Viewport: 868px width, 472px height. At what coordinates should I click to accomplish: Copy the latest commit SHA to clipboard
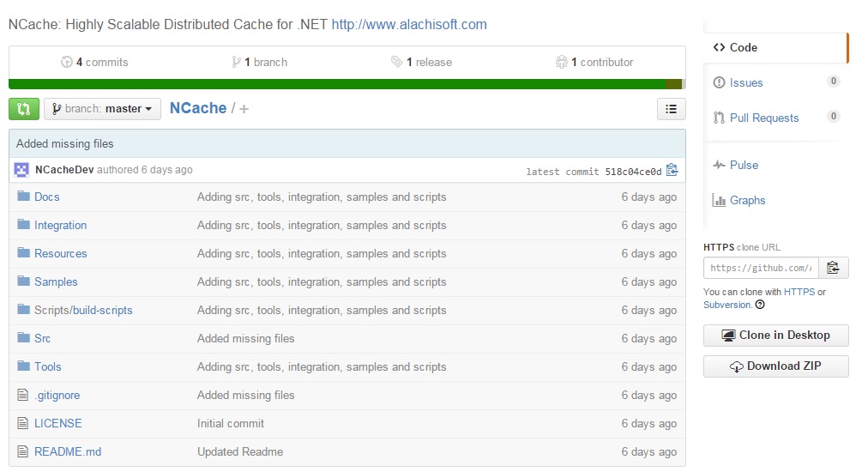point(672,170)
